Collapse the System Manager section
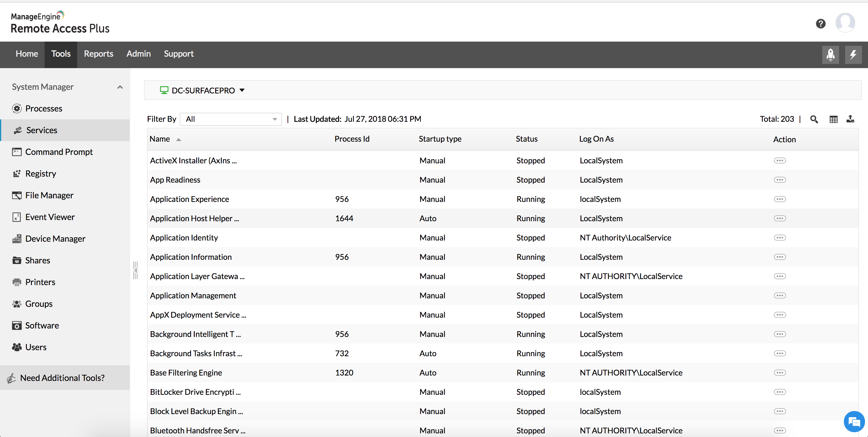This screenshot has height=437, width=868. tap(120, 87)
